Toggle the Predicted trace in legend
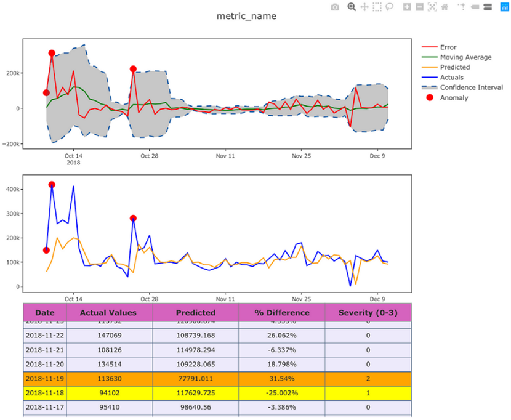 pos(454,67)
